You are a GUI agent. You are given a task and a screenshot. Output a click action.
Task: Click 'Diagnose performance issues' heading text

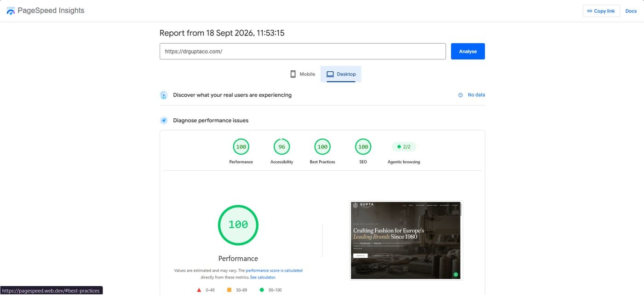[x=211, y=121]
